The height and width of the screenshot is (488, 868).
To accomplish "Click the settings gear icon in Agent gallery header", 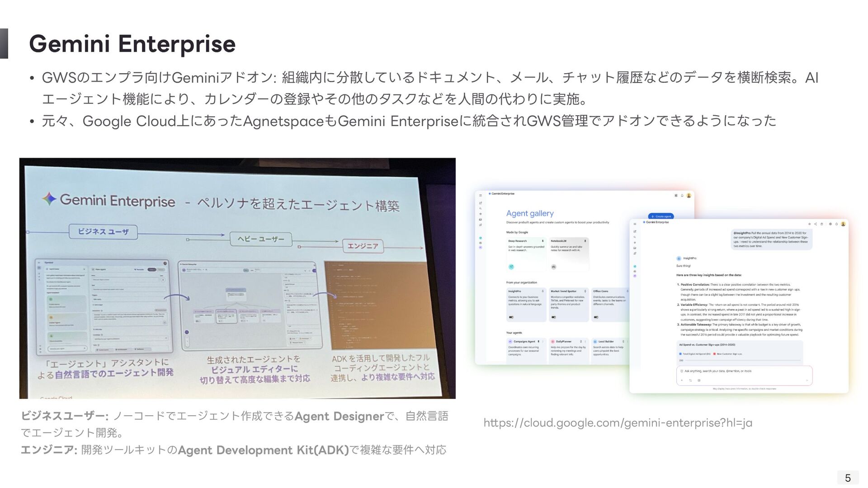I will (x=676, y=196).
